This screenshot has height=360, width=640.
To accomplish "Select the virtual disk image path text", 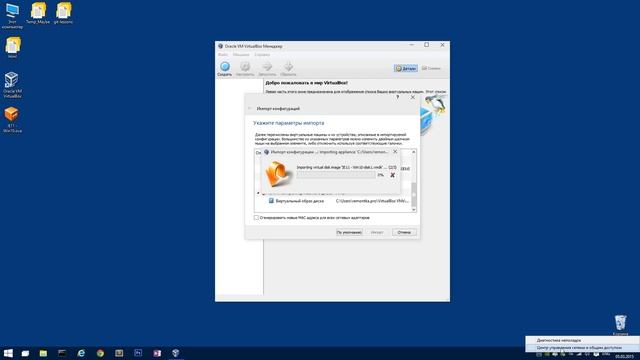I will coord(372,201).
